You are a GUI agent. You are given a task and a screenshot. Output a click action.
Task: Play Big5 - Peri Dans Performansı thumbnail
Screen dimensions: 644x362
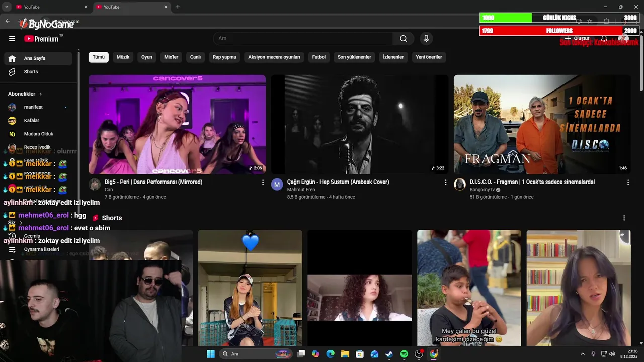pos(177,125)
